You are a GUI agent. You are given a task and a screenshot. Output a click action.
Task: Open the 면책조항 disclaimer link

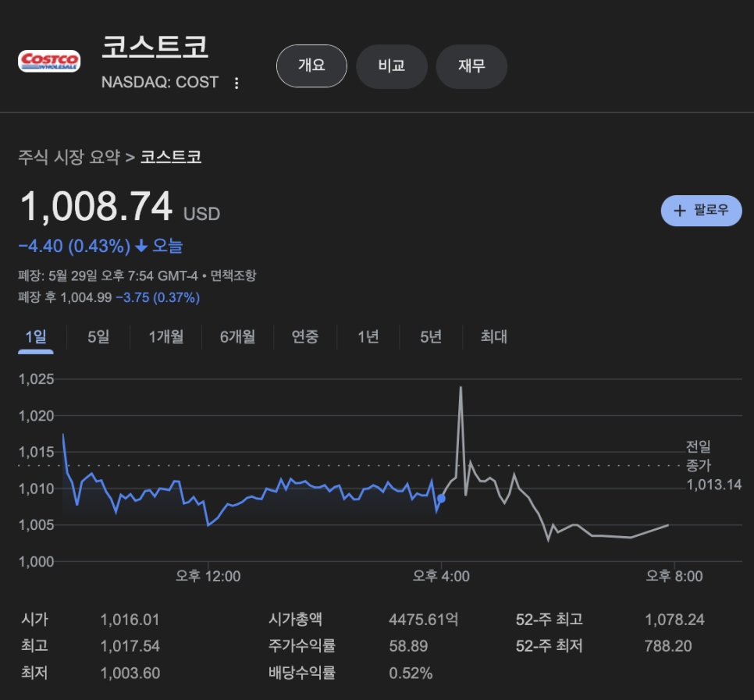(x=233, y=275)
